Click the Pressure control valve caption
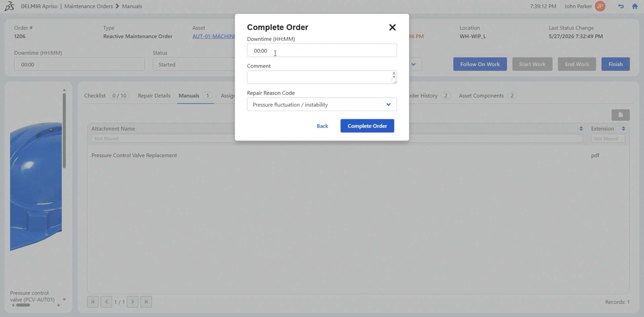Image resolution: width=644 pixels, height=317 pixels. 32,296
